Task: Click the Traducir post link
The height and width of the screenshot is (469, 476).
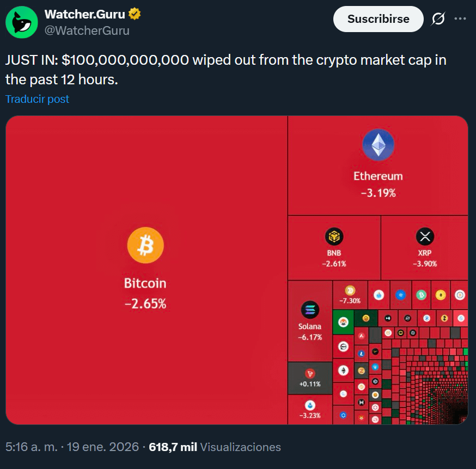Action: point(38,99)
